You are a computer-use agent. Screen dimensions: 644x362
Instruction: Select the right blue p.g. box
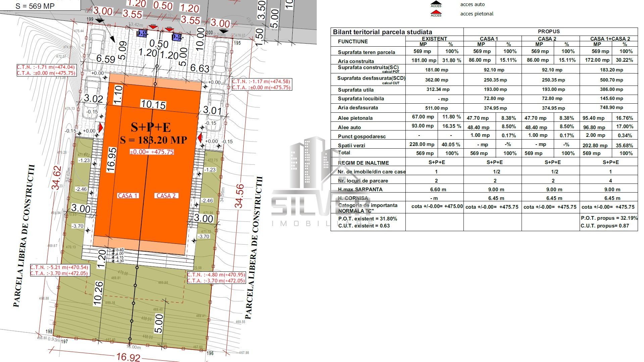177,37
